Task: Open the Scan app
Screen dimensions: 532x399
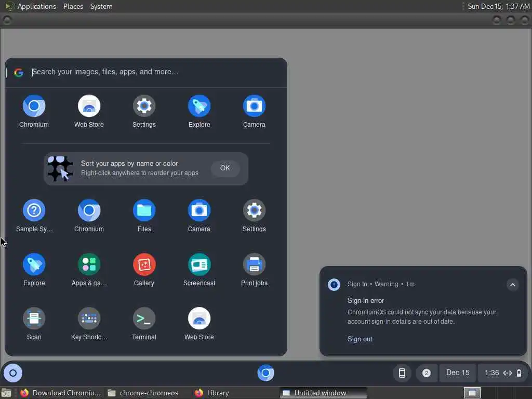Action: point(34,324)
